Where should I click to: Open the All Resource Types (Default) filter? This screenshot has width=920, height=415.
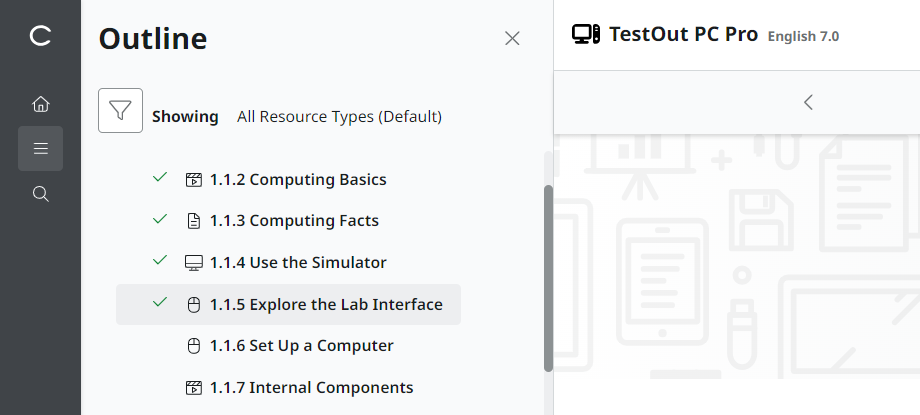click(x=339, y=117)
